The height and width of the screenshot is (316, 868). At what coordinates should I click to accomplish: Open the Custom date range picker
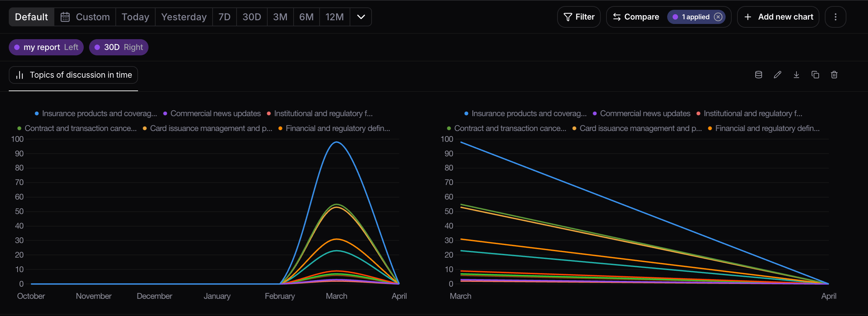[85, 17]
